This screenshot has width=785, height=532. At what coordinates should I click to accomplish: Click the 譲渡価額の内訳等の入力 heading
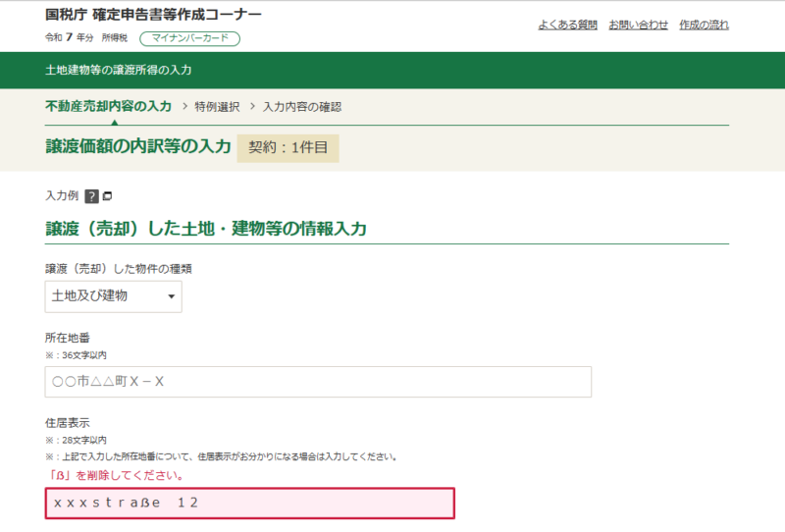[x=137, y=147]
